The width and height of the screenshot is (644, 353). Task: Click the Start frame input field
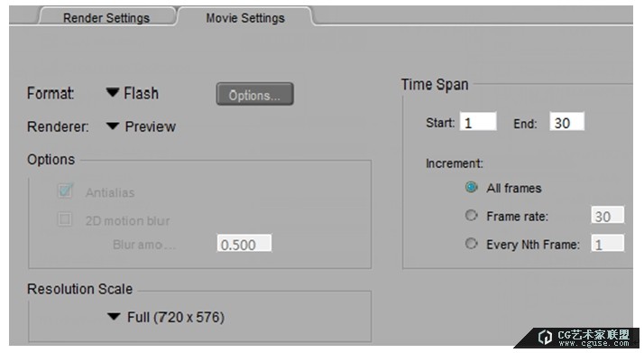coord(478,122)
